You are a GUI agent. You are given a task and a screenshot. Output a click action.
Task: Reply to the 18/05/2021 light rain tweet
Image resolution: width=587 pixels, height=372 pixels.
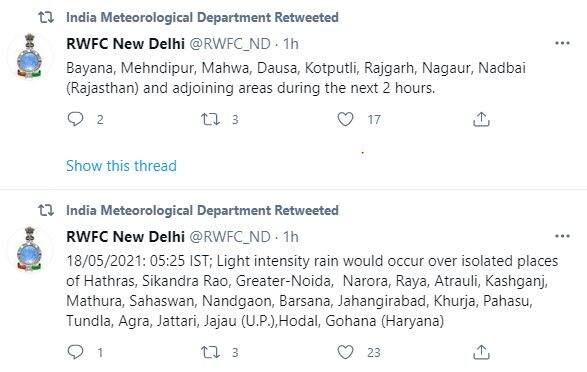point(75,352)
